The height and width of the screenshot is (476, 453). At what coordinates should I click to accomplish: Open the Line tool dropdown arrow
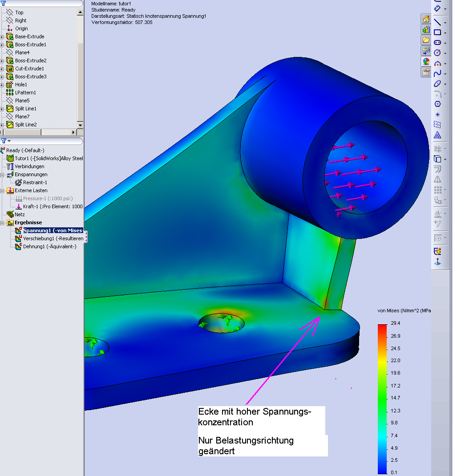coord(445,23)
